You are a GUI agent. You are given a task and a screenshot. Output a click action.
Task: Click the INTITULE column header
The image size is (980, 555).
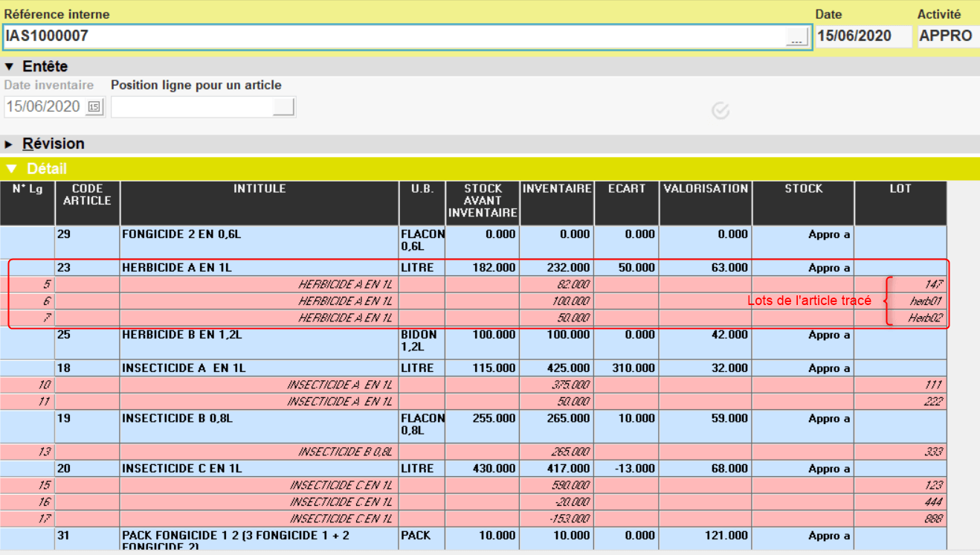[259, 189]
